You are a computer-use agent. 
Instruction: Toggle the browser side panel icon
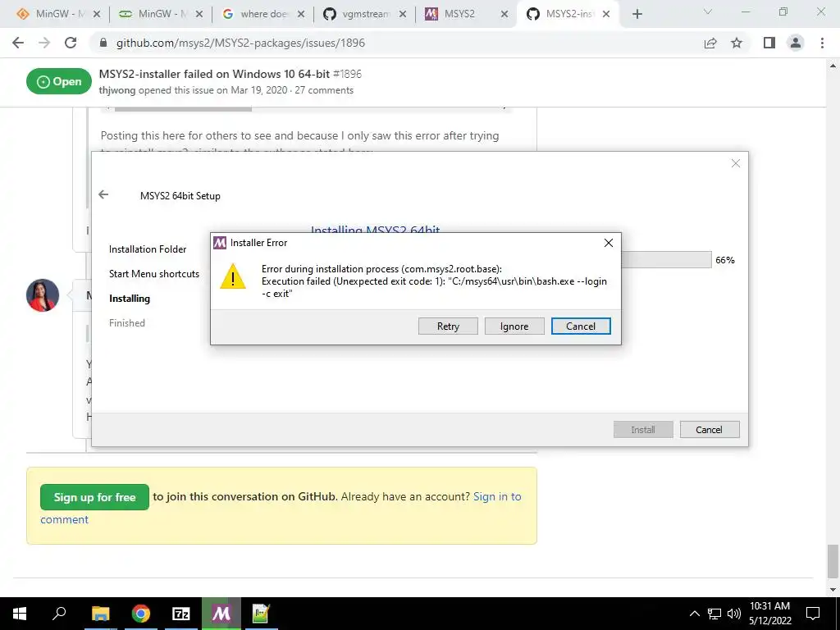pyautogui.click(x=769, y=43)
